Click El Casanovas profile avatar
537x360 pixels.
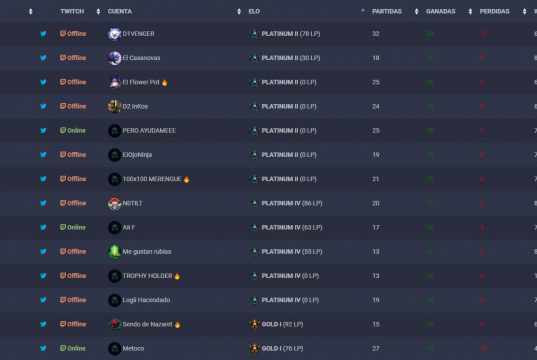coord(114,58)
